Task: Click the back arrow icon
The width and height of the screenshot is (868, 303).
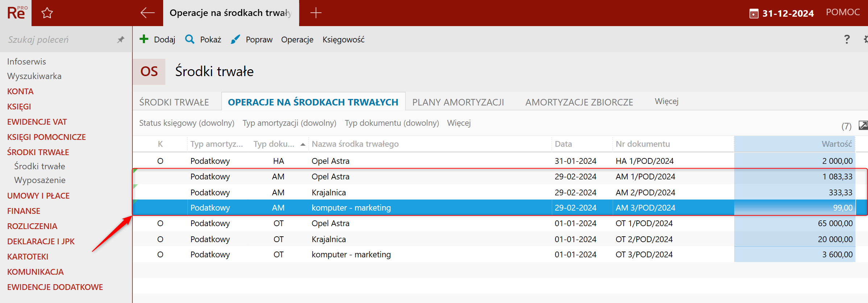Action: [x=147, y=13]
